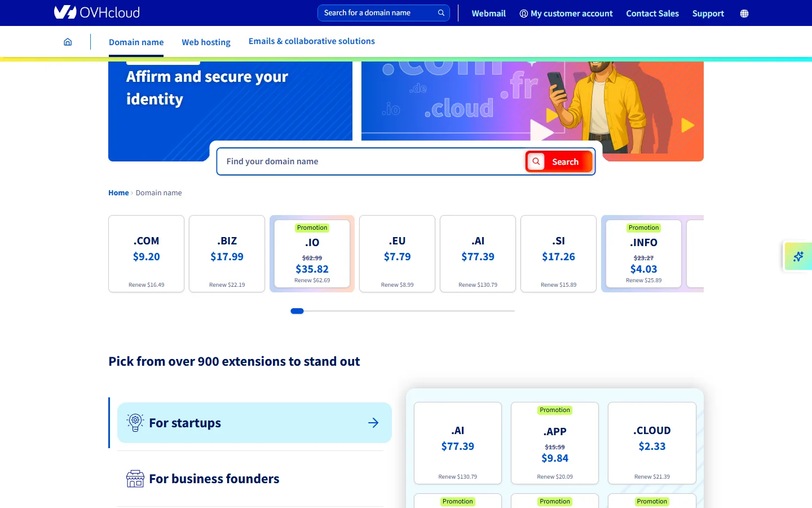Expand the For business founders category
The height and width of the screenshot is (508, 812).
pyautogui.click(x=250, y=479)
